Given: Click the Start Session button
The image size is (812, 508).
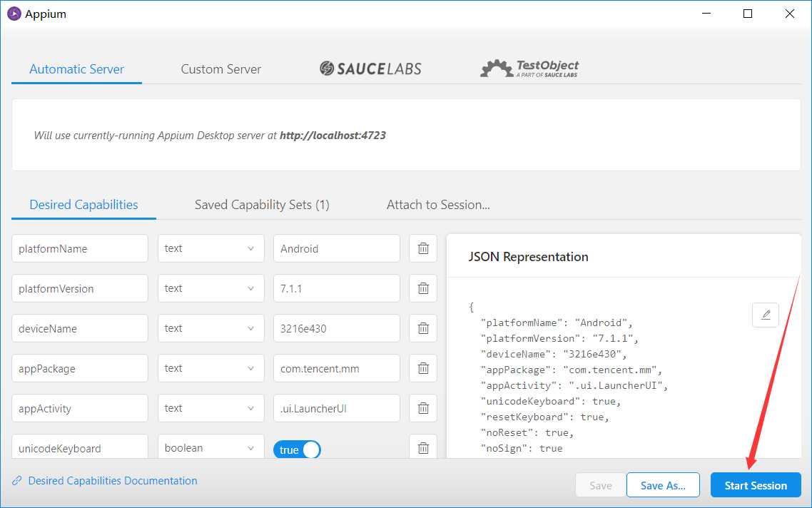Looking at the screenshot, I should pyautogui.click(x=756, y=485).
